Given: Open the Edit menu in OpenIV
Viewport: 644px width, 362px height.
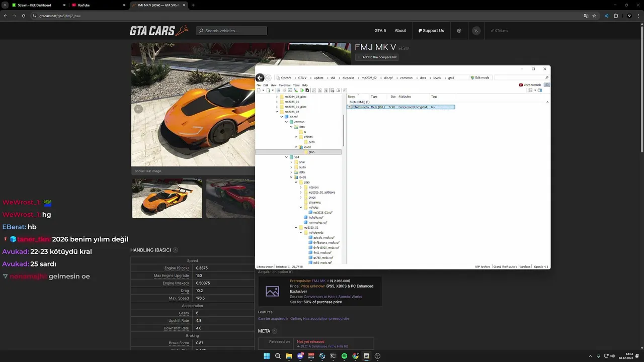Looking at the screenshot, I should tap(266, 85).
